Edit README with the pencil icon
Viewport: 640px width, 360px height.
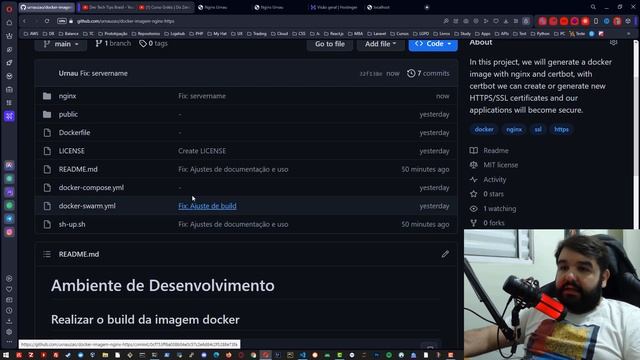click(x=445, y=254)
